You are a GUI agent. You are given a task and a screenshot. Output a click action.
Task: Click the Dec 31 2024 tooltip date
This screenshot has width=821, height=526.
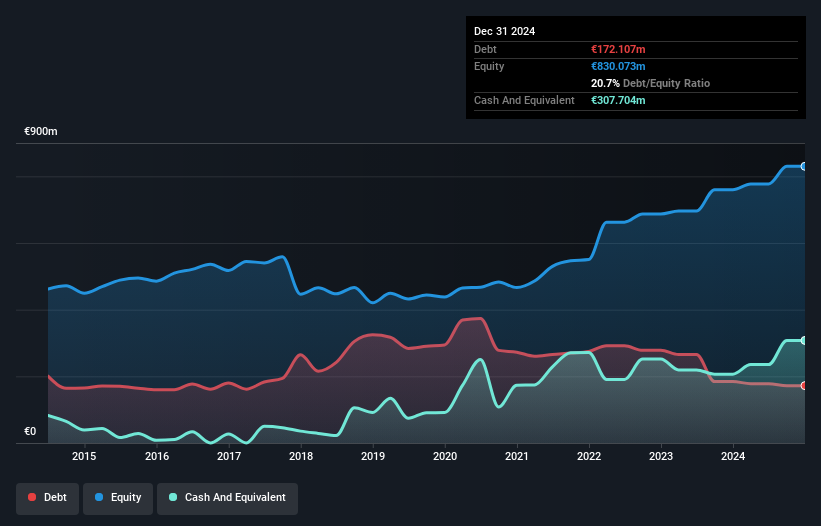504,31
